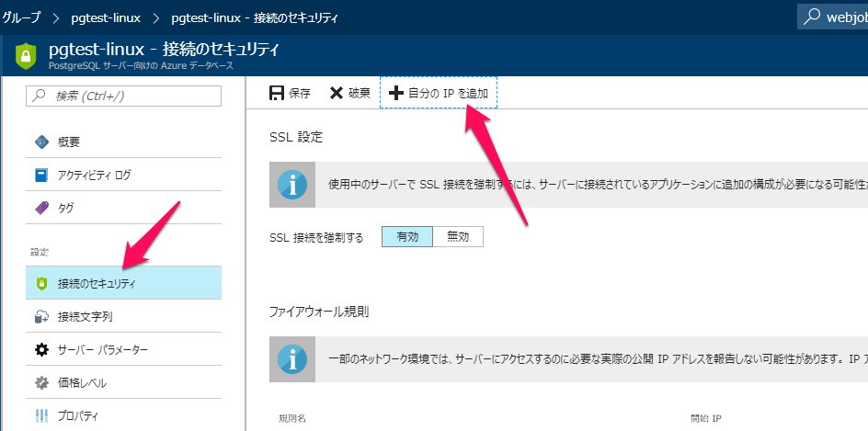Click the 検索 (Ctrl+/) sidebar search box
The width and height of the screenshot is (868, 431).
click(x=124, y=96)
